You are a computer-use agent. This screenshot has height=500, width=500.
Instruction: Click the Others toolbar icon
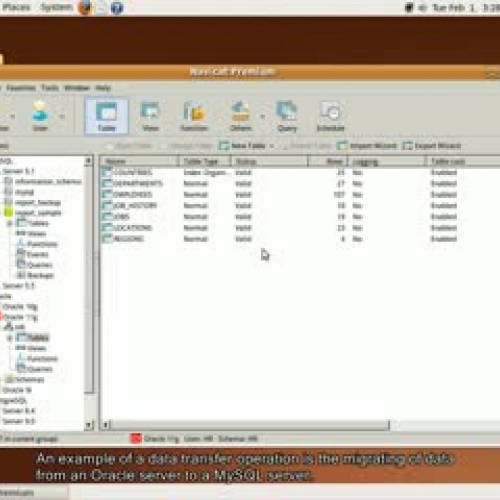(241, 117)
